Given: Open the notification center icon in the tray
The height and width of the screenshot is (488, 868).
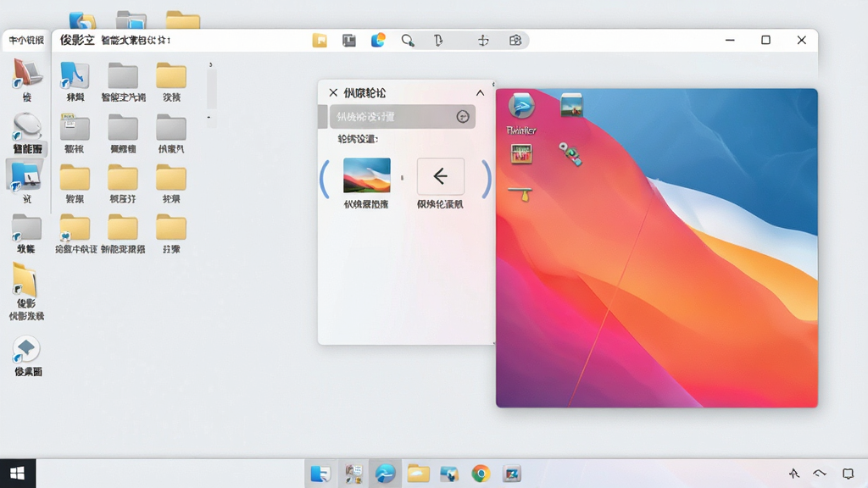Looking at the screenshot, I should (848, 473).
